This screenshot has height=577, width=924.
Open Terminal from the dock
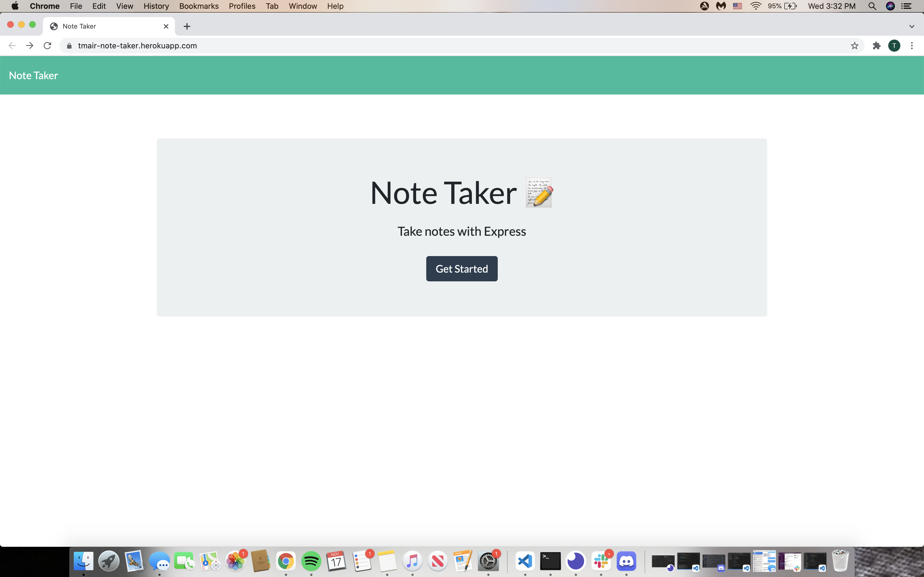coord(550,561)
